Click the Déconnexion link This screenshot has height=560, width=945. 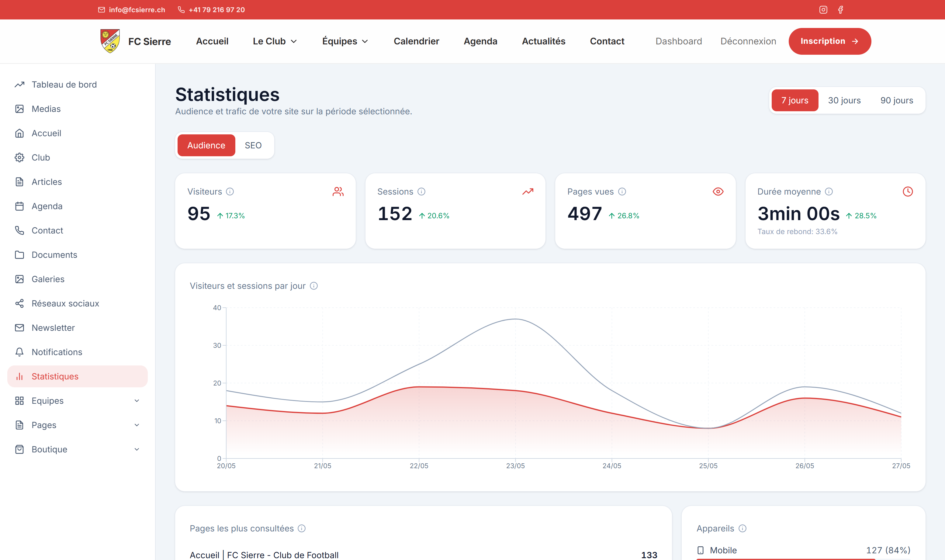(x=748, y=41)
